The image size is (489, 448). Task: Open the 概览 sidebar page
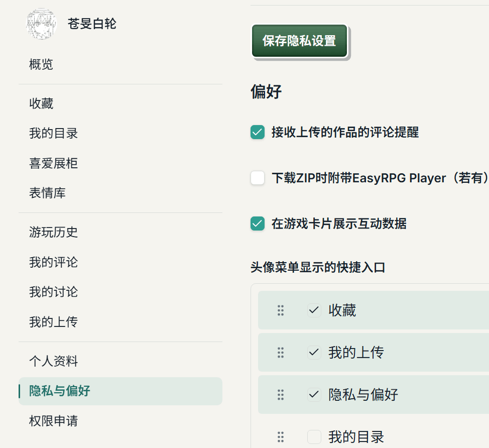(x=41, y=65)
